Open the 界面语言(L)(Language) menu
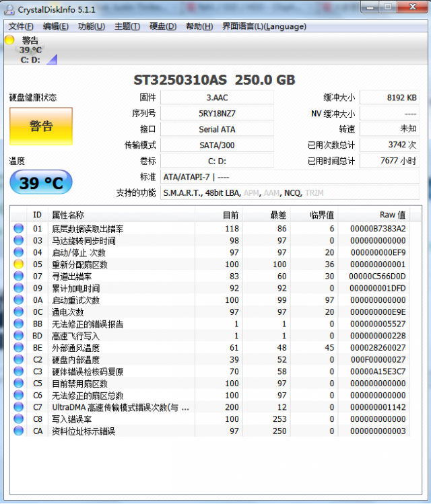 point(264,26)
